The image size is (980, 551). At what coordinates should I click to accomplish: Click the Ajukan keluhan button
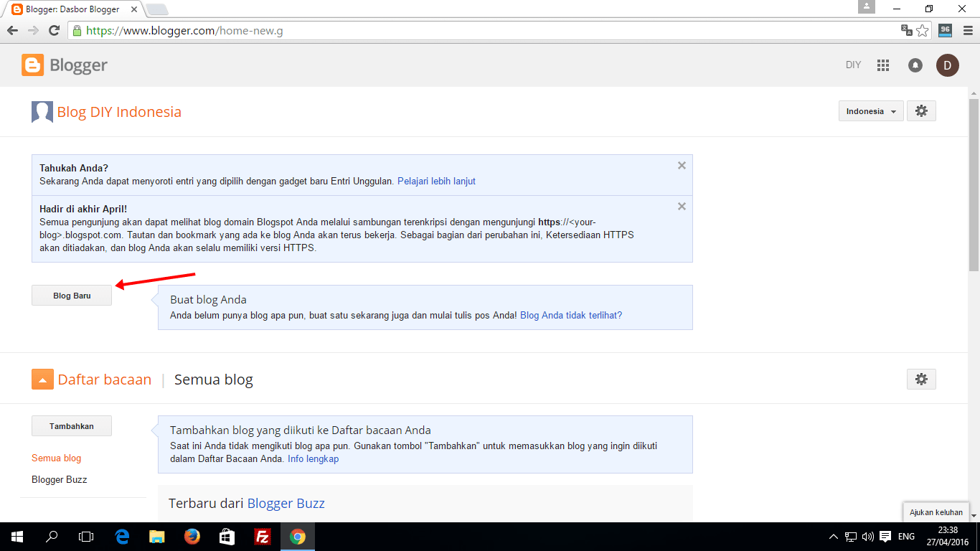pos(936,512)
